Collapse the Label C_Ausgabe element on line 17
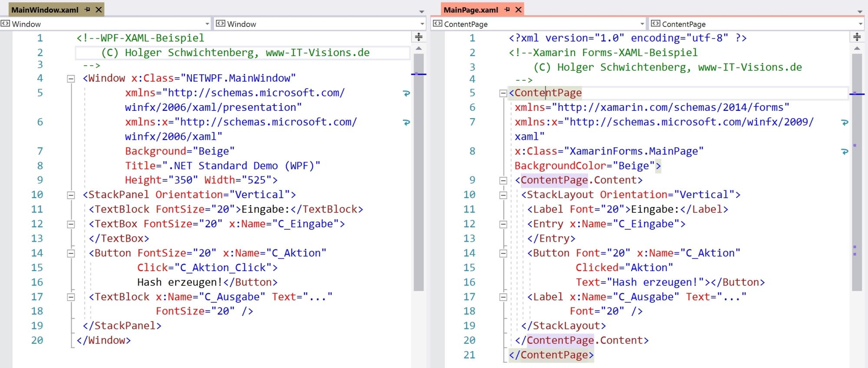The width and height of the screenshot is (868, 368). point(503,298)
